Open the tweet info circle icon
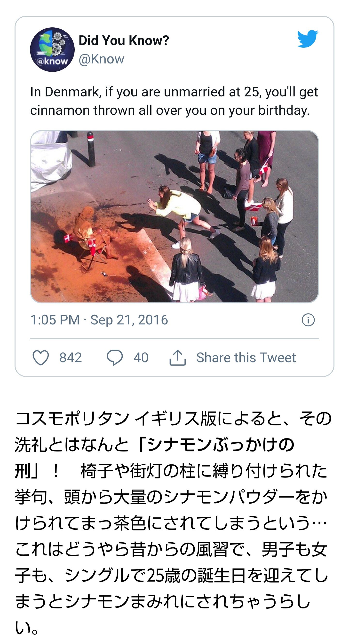349x644 pixels. tap(308, 320)
